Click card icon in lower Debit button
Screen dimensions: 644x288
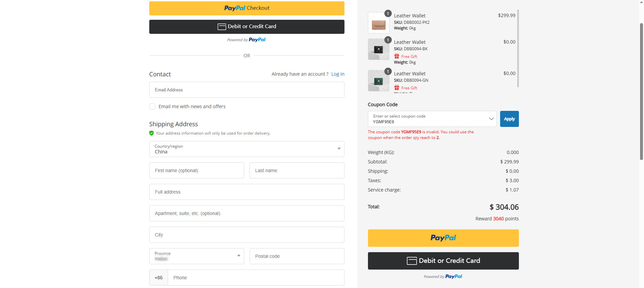click(x=412, y=261)
